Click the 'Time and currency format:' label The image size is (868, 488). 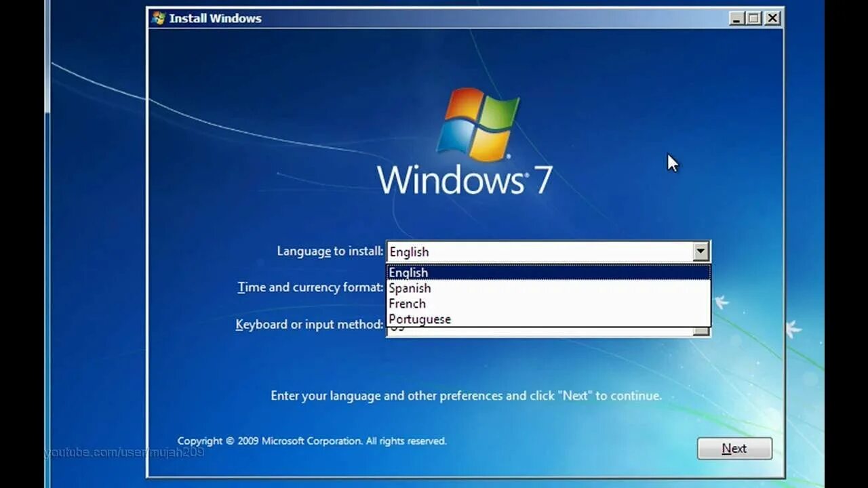(x=310, y=287)
